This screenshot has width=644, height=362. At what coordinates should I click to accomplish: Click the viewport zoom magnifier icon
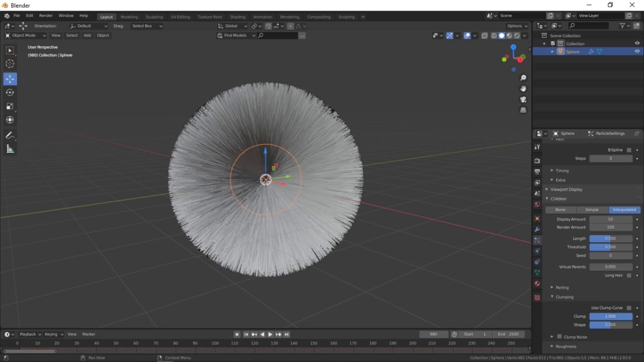(523, 77)
